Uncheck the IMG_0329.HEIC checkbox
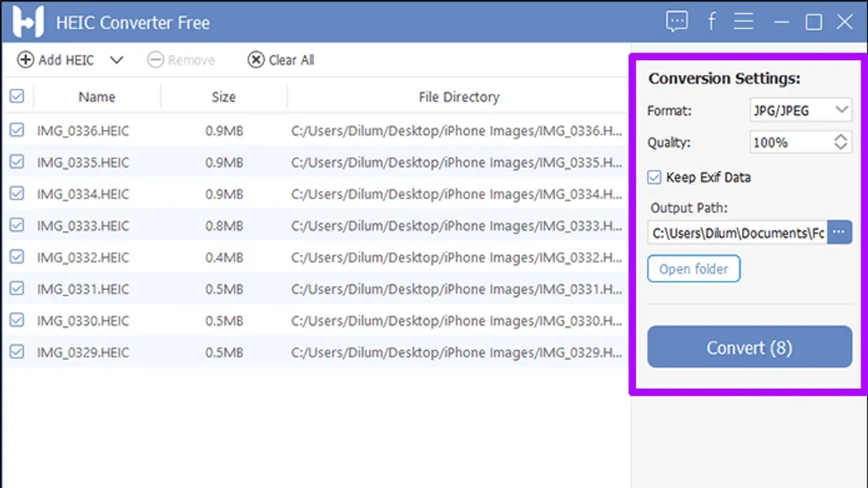Screen dimensions: 868x488 (x=17, y=352)
